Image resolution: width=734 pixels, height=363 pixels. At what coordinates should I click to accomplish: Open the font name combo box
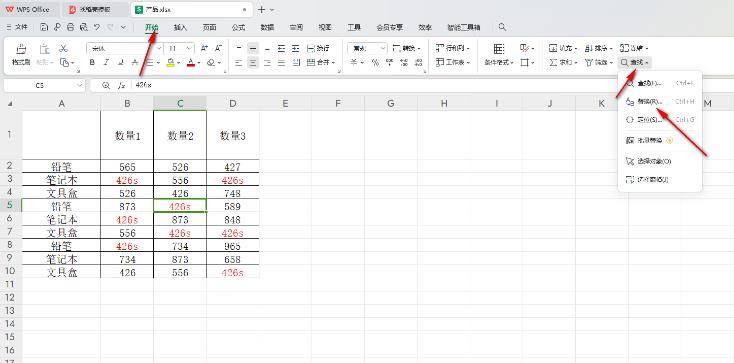[125, 48]
